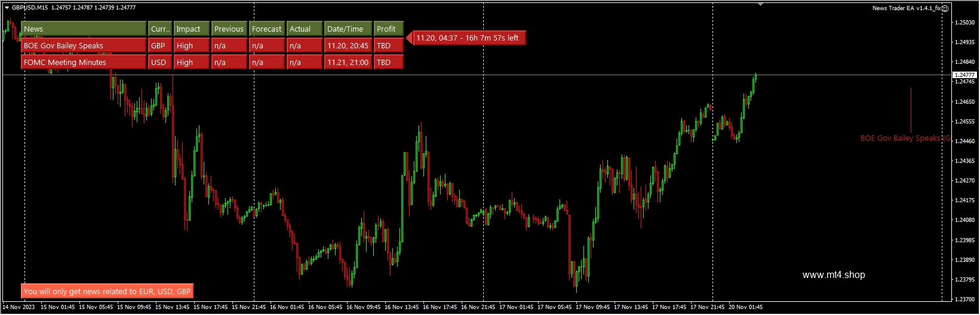Click the News column header
The width and height of the screenshot is (980, 315).
(x=84, y=29)
